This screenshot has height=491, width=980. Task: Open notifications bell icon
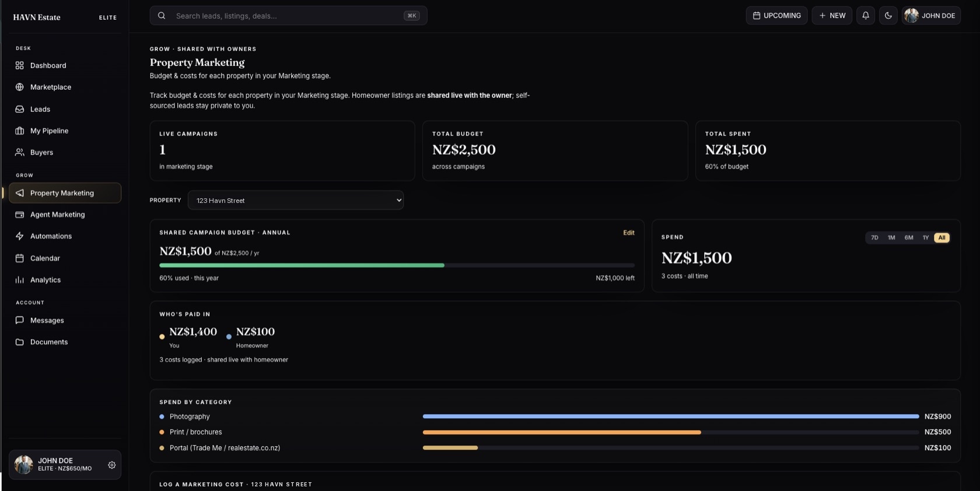click(x=866, y=16)
